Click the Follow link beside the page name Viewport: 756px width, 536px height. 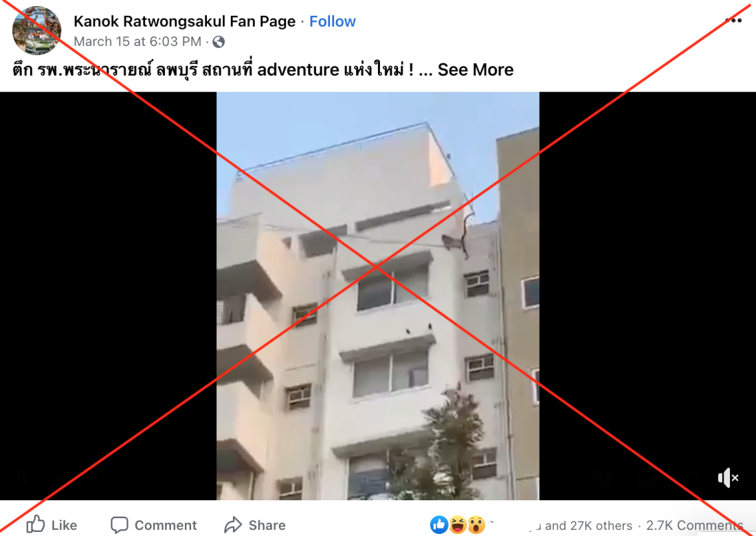[x=332, y=21]
